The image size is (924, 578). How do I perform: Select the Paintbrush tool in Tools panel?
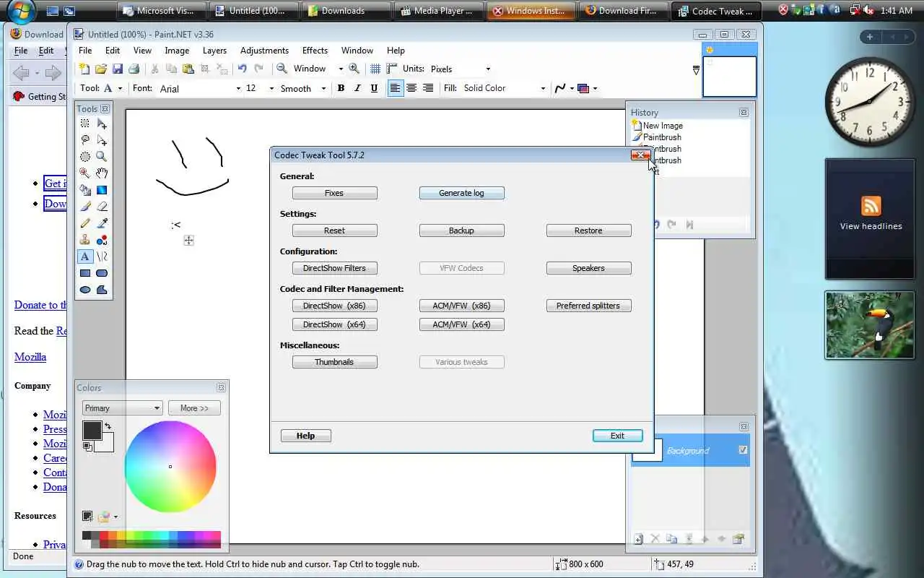click(85, 207)
